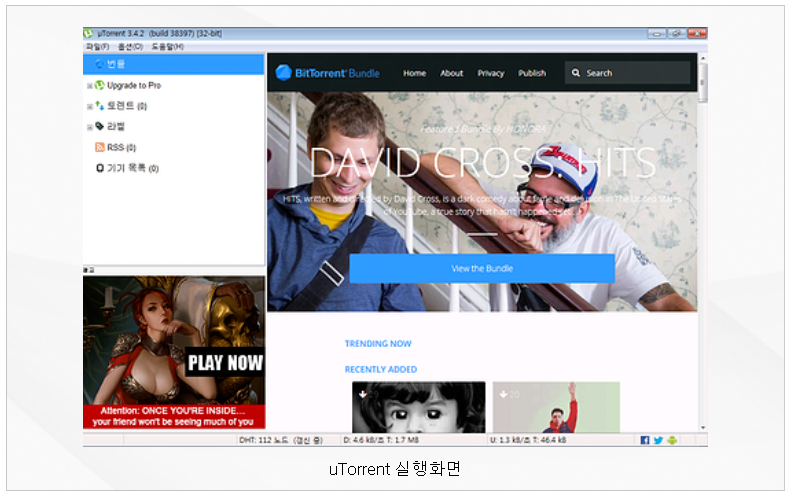The width and height of the screenshot is (790, 495).
Task: Click the scrollbar up arrow
Action: pyautogui.click(x=703, y=58)
